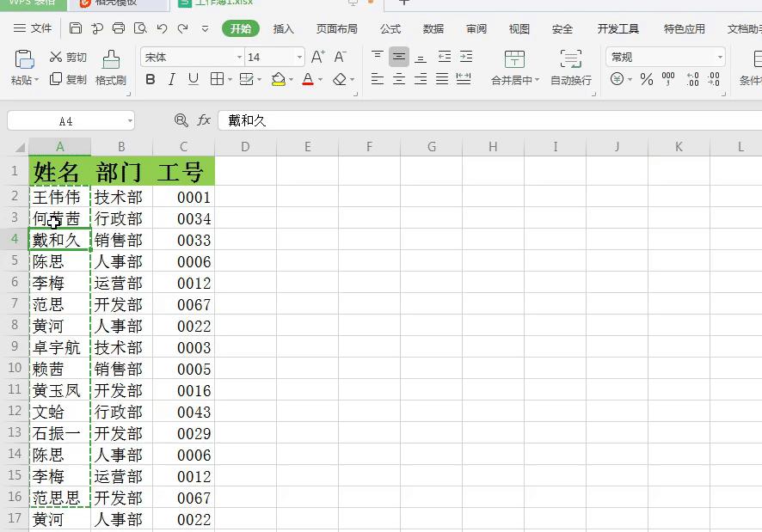Open the 开发工具 tab
This screenshot has height=532, width=762.
click(x=618, y=28)
